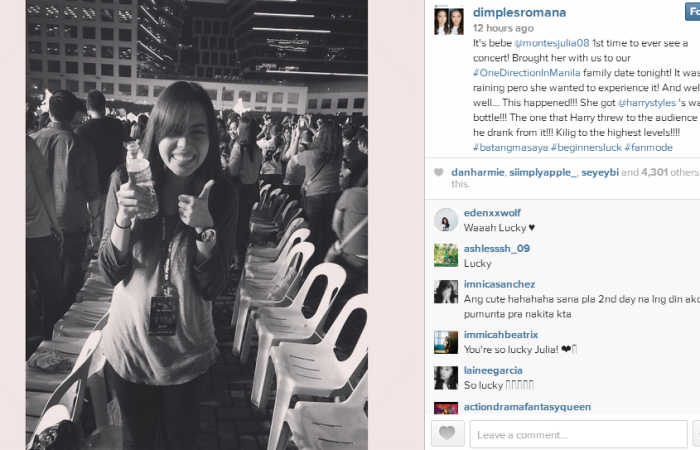Click the heart like button beside comment box
Image resolution: width=700 pixels, height=450 pixels.
coord(448,433)
